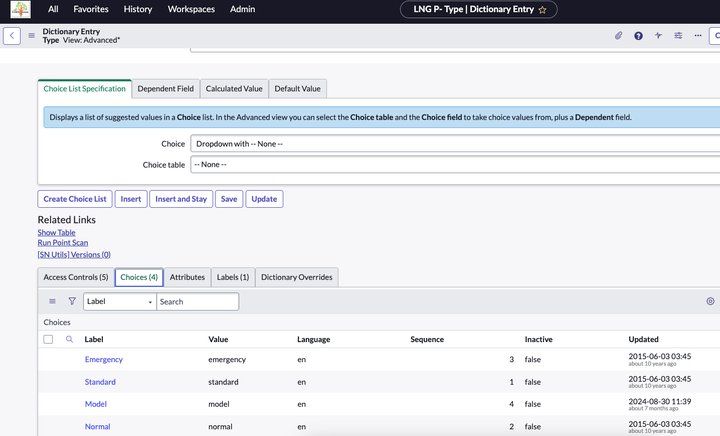Open the Admin menu
The image size is (720, 436).
tap(242, 9)
